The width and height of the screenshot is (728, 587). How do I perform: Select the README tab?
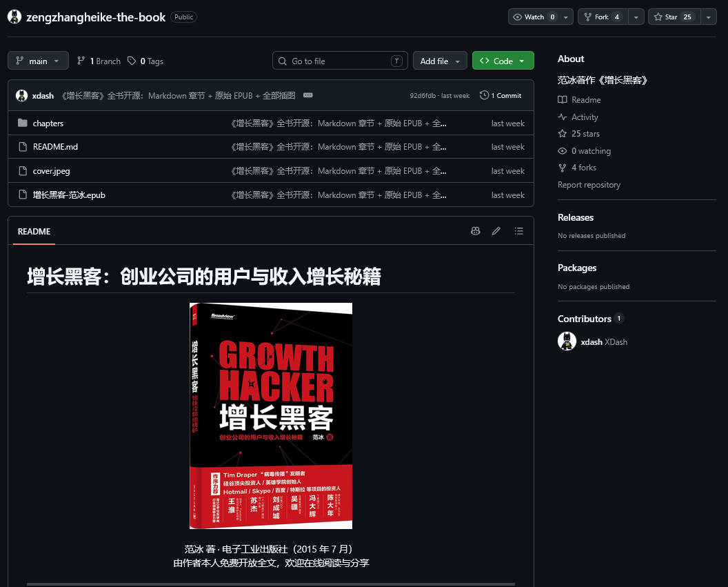[x=34, y=231]
